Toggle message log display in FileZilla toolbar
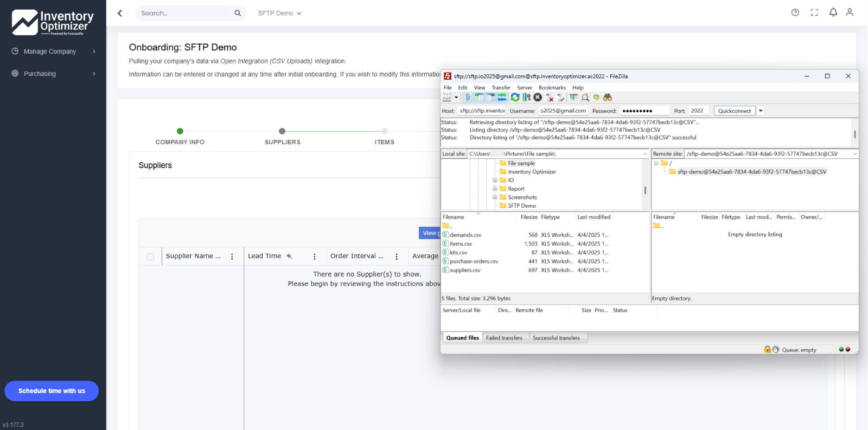868x430 pixels. click(468, 98)
